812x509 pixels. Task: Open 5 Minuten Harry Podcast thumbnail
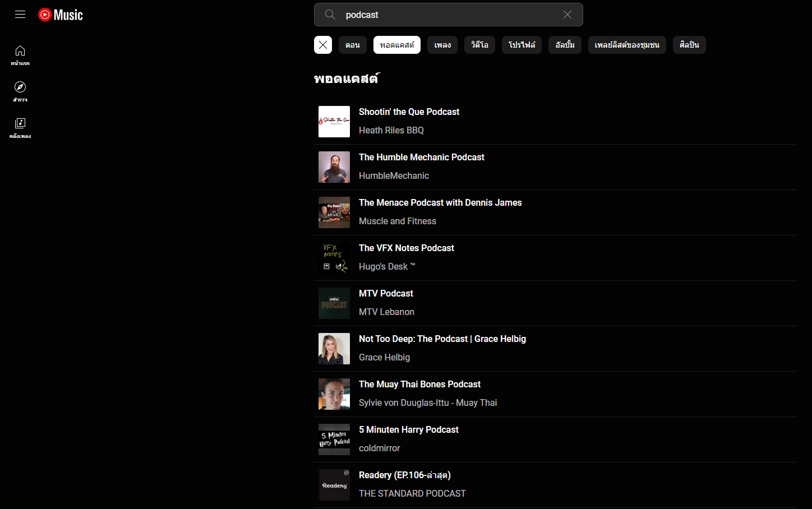(334, 439)
